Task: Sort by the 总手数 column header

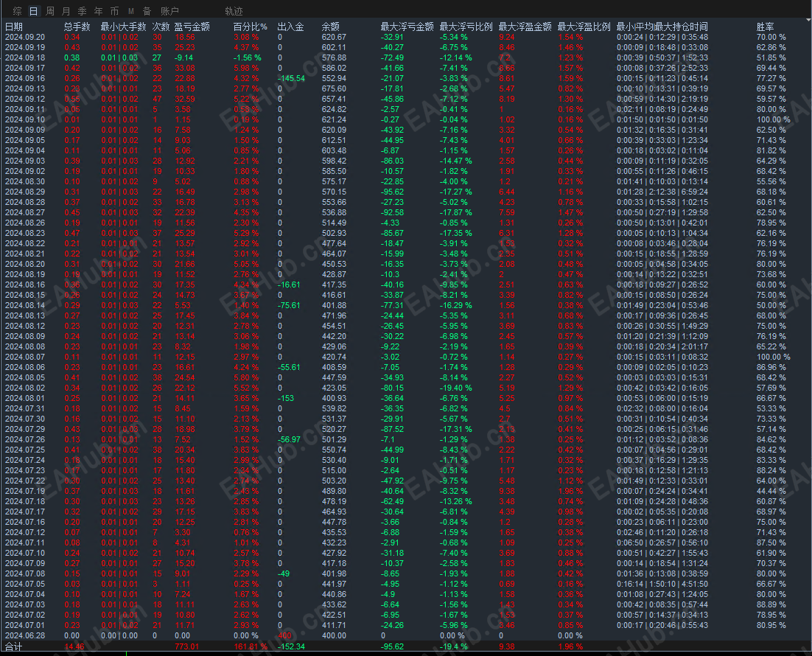Action: point(77,27)
